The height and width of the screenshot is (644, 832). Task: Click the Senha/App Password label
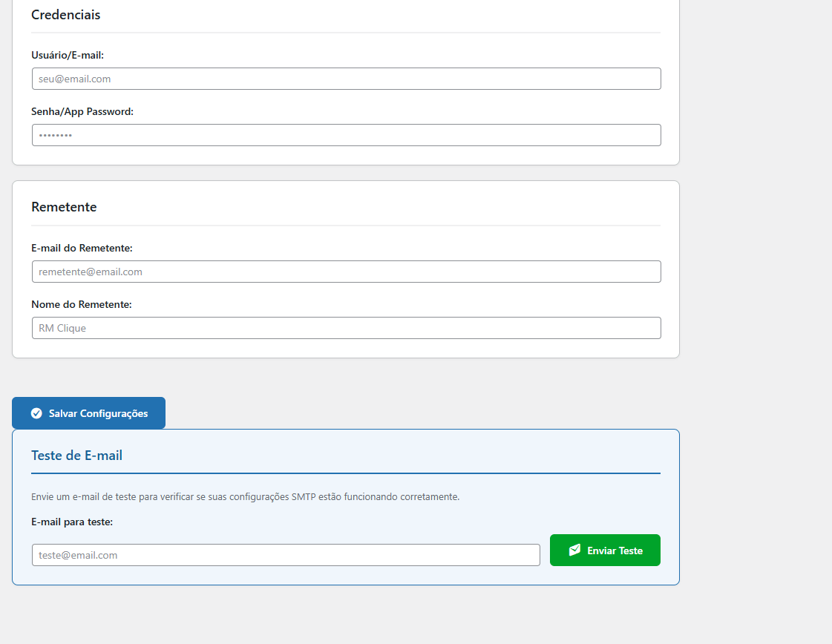pos(82,111)
